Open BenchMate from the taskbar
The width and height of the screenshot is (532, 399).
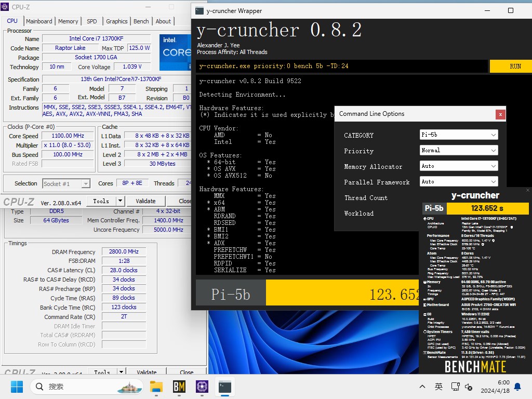point(179,387)
